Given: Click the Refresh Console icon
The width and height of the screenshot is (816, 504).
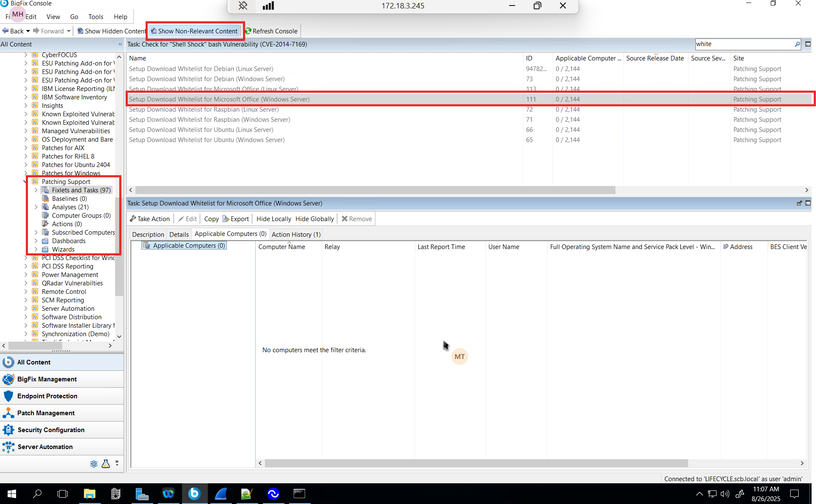Looking at the screenshot, I should point(248,31).
